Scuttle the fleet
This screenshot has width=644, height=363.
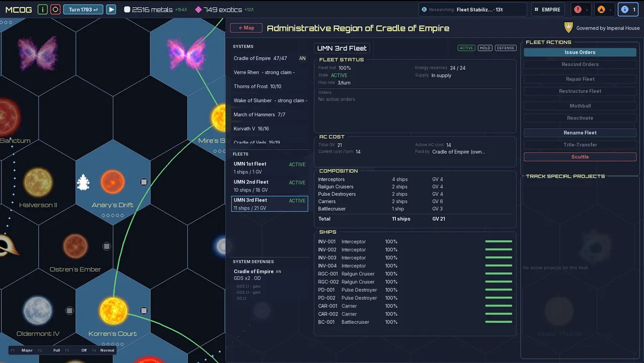click(580, 157)
